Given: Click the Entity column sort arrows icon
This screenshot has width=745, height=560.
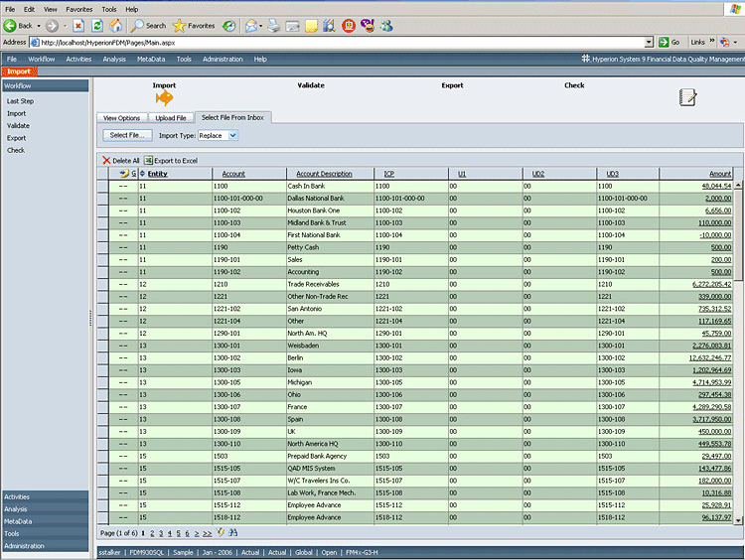Looking at the screenshot, I should pos(142,174).
